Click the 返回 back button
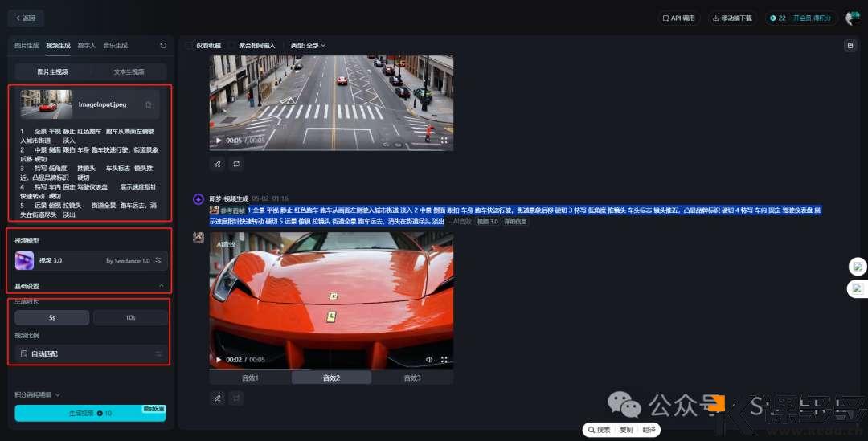This screenshot has width=868, height=441. click(26, 18)
